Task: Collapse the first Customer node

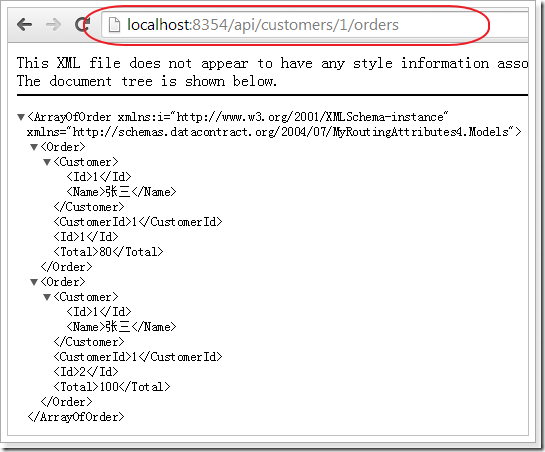Action: [47, 162]
